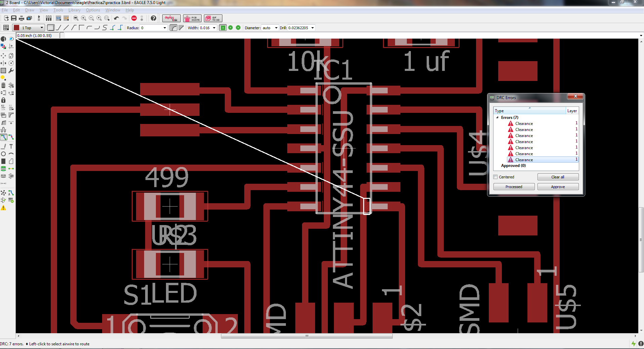
Task: Toggle the grid settings icon
Action: pyautogui.click(x=6, y=28)
